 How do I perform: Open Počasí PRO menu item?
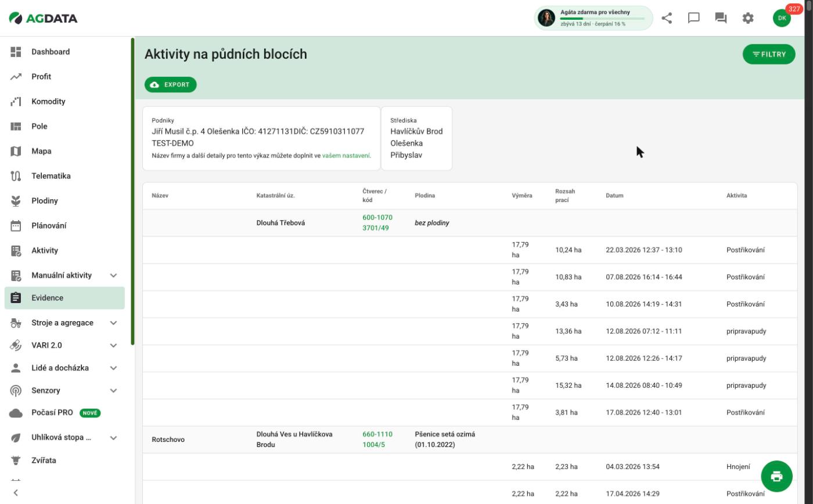coord(64,413)
